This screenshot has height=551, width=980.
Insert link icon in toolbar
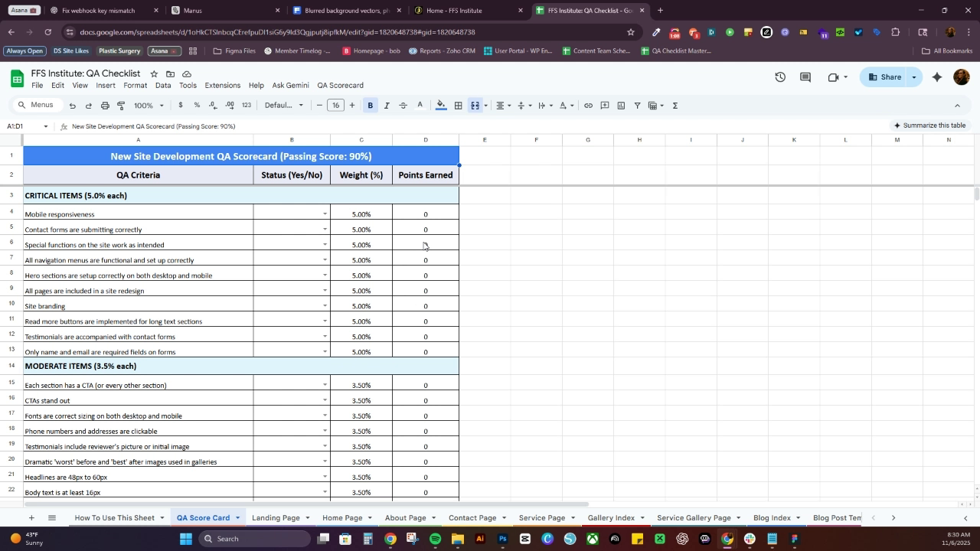click(588, 106)
